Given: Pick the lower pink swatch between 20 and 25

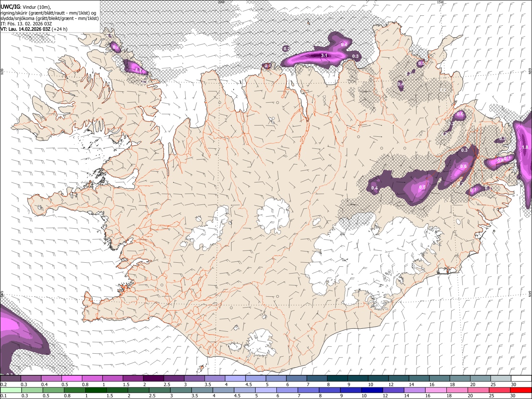Looking at the screenshot, I should [x=478, y=390].
